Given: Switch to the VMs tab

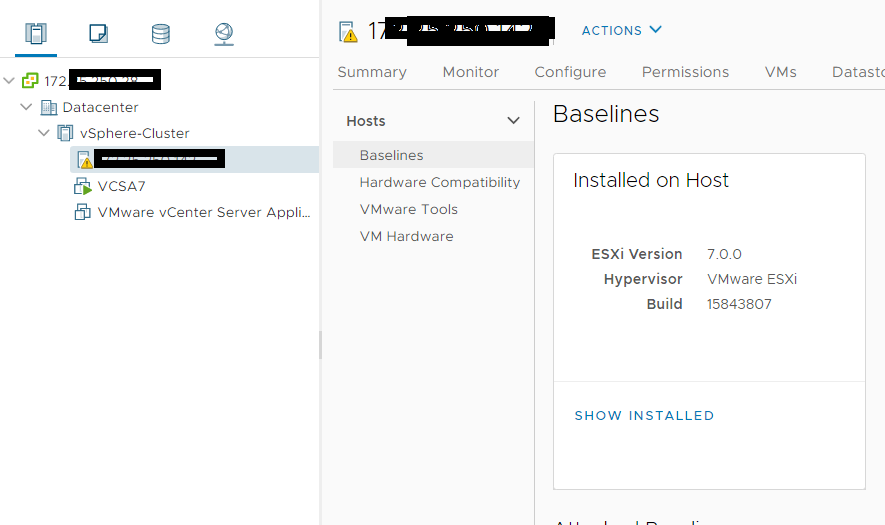Looking at the screenshot, I should pos(781,72).
